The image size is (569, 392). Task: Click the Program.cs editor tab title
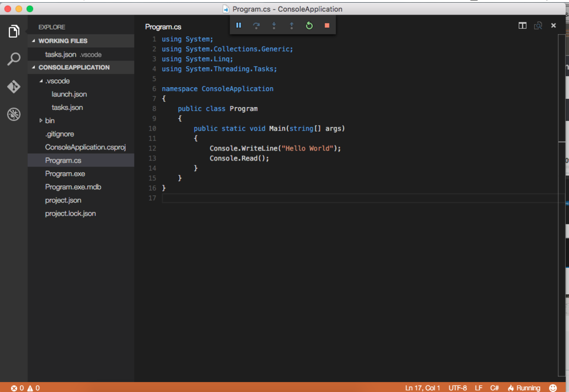tap(163, 27)
